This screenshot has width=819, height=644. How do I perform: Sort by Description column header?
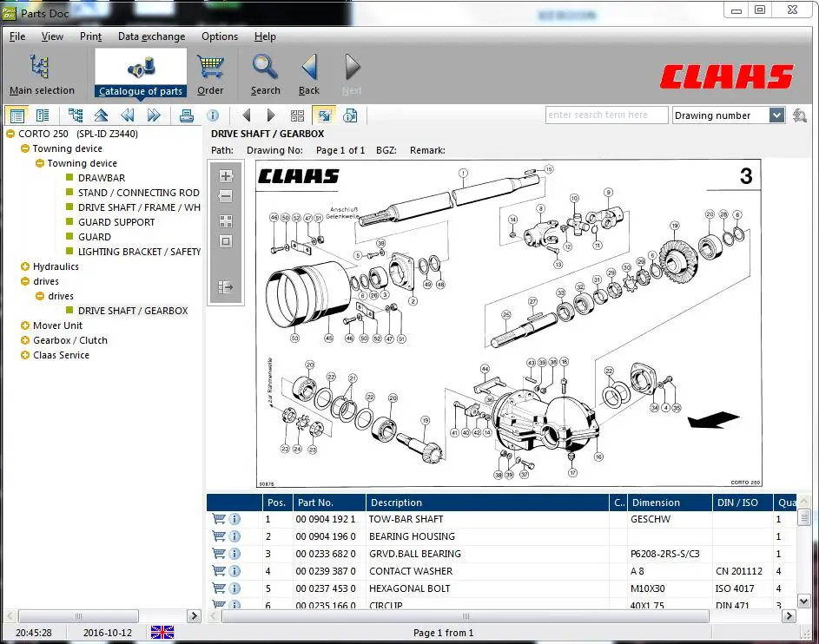(488, 503)
